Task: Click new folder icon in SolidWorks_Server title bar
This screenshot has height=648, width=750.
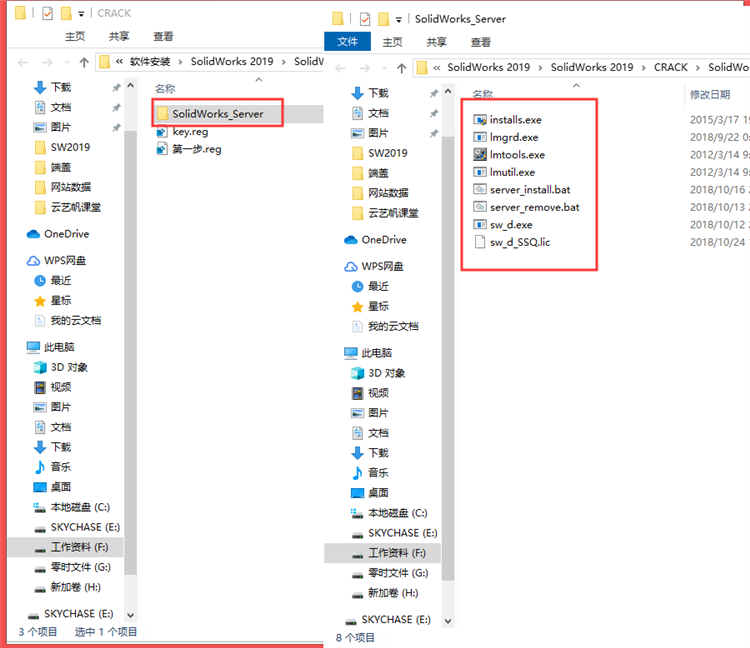Action: pyautogui.click(x=384, y=19)
